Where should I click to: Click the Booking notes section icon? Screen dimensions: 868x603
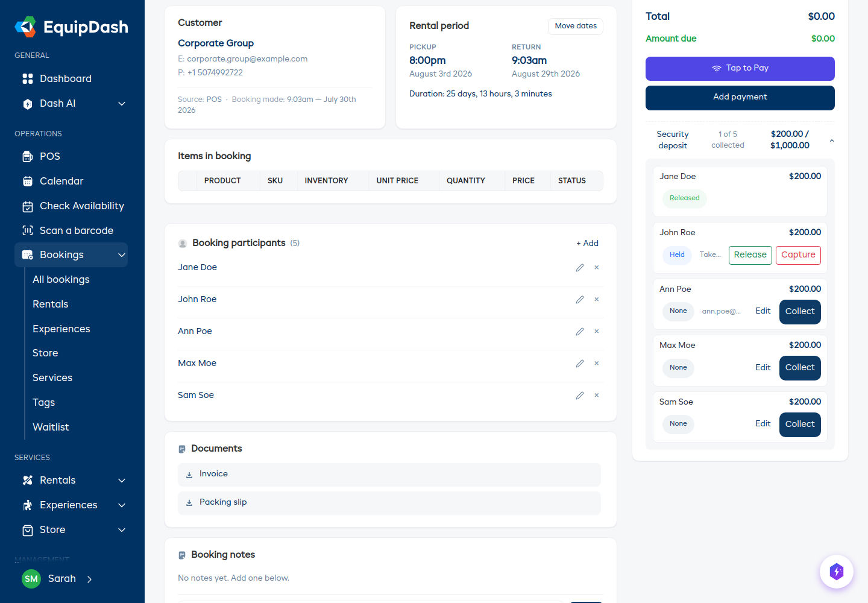(182, 555)
